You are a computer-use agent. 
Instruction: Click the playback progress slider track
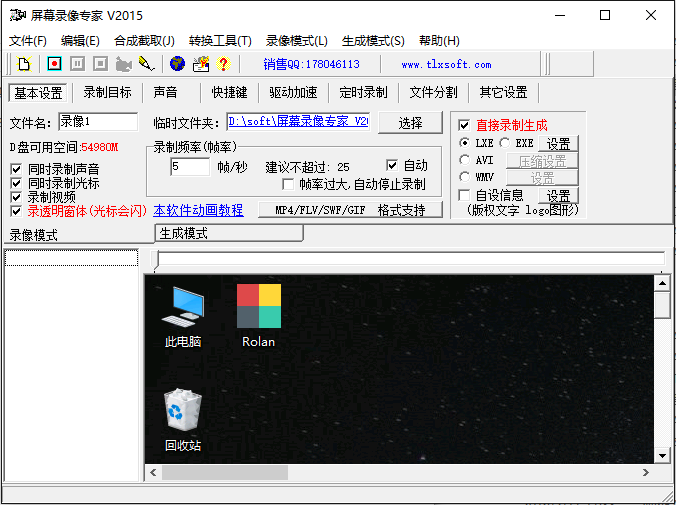[410, 259]
